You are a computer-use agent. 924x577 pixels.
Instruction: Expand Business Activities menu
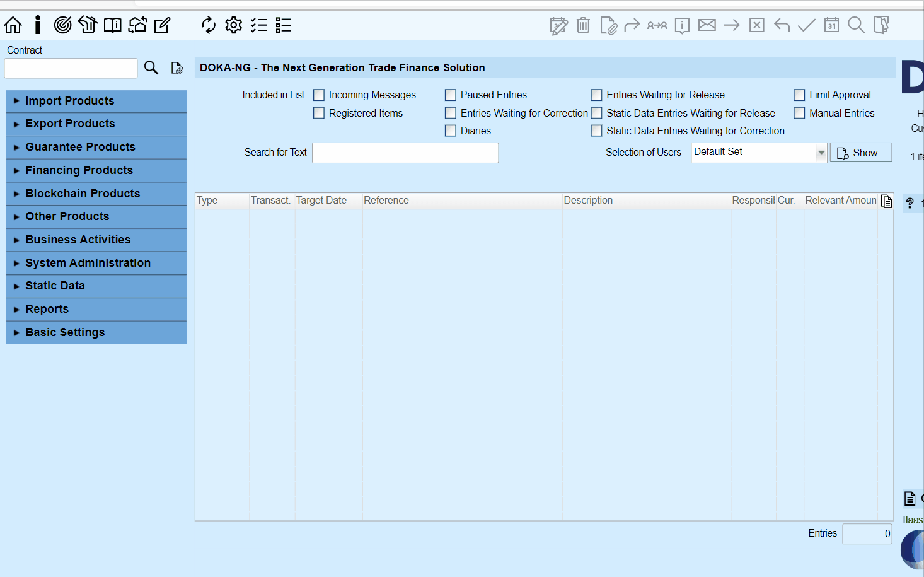(96, 240)
